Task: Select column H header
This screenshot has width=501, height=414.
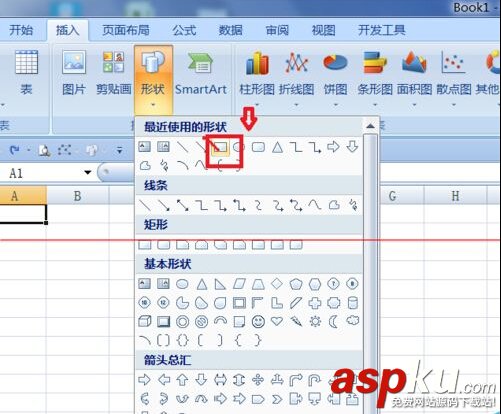Action: click(455, 196)
